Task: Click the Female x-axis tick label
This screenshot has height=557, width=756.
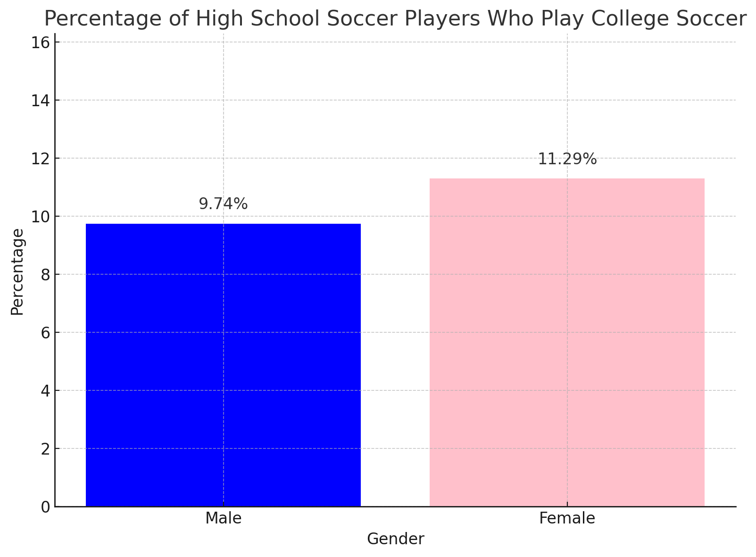Action: 567,518
